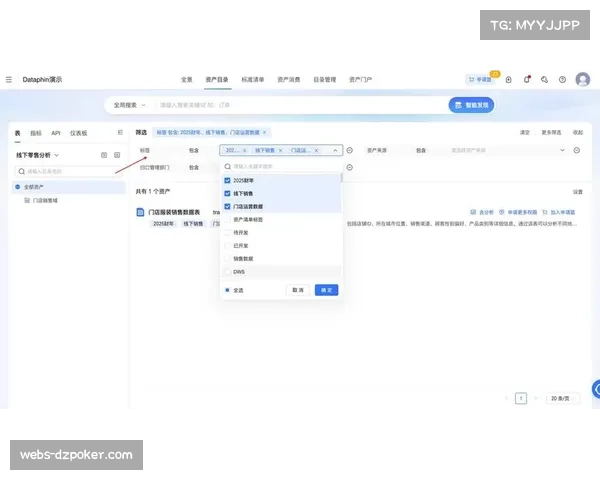Click the 清空 filters link
This screenshot has height=480, width=600.
coord(525,132)
